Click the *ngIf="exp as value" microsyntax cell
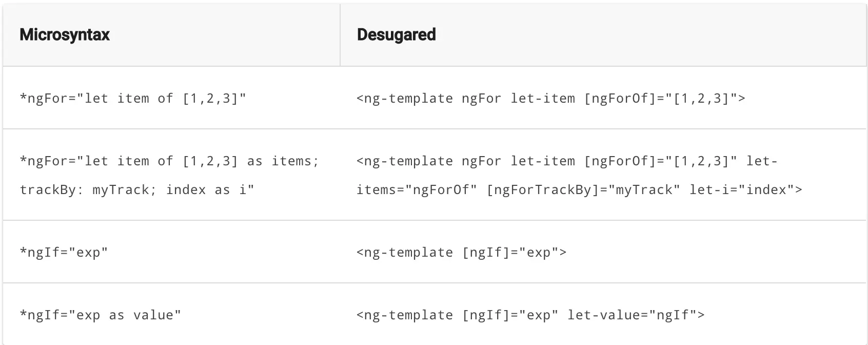The width and height of the screenshot is (868, 345). [x=100, y=315]
